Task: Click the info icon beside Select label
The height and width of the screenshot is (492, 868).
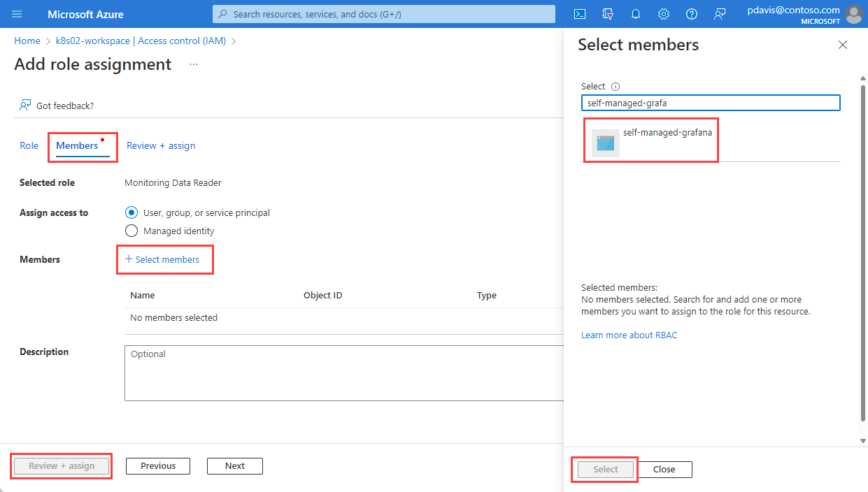Action: (616, 87)
